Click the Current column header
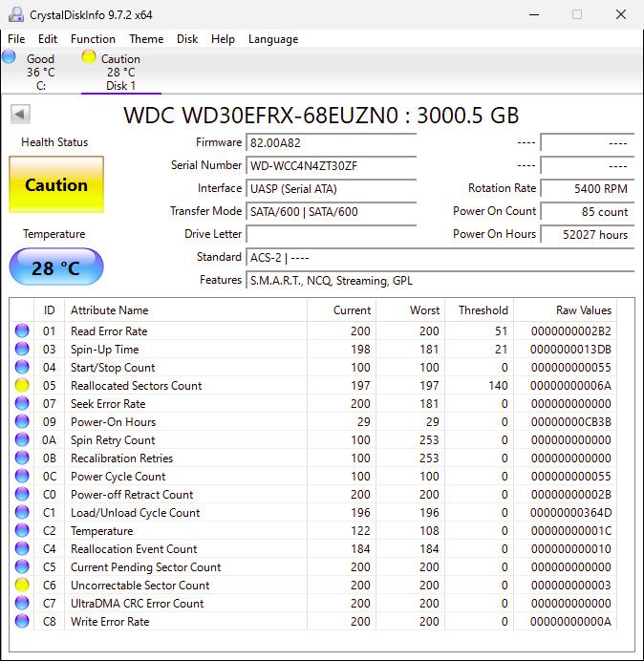 click(x=341, y=310)
